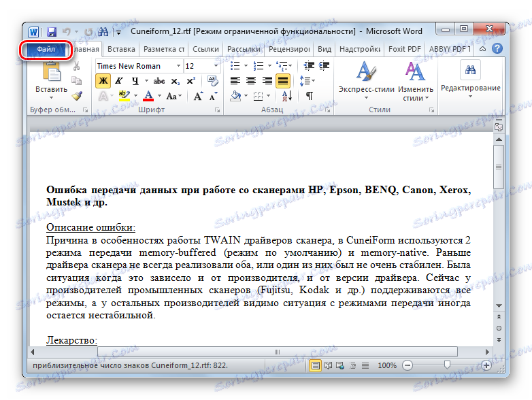The width and height of the screenshot is (532, 400).
Task: Click the Multilevel list icon
Action: point(282,65)
